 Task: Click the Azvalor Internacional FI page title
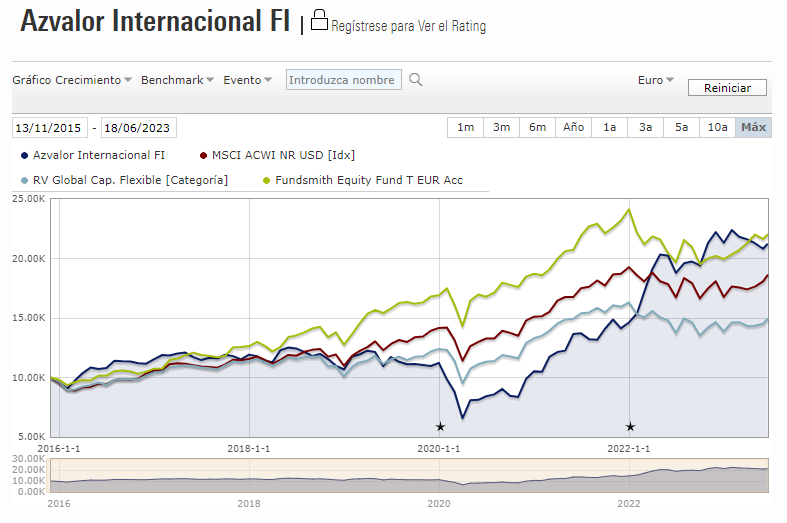coord(155,21)
